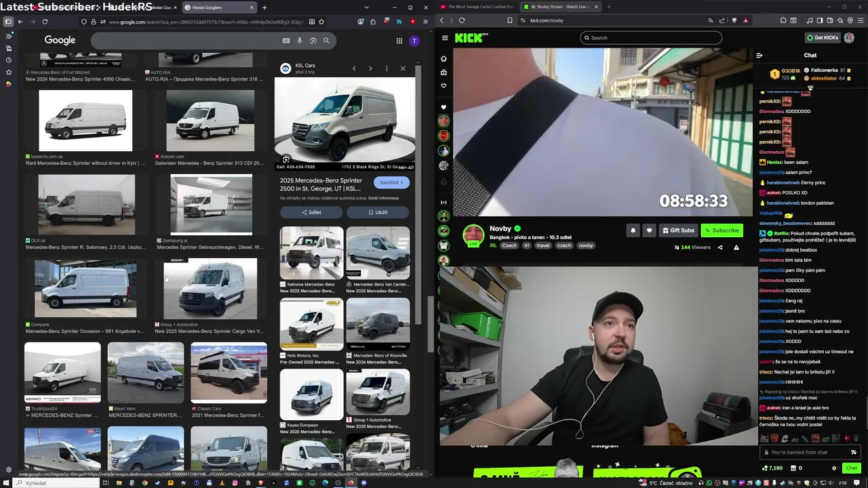Show next image in preview panel
Image resolution: width=868 pixels, height=488 pixels.
click(x=370, y=68)
